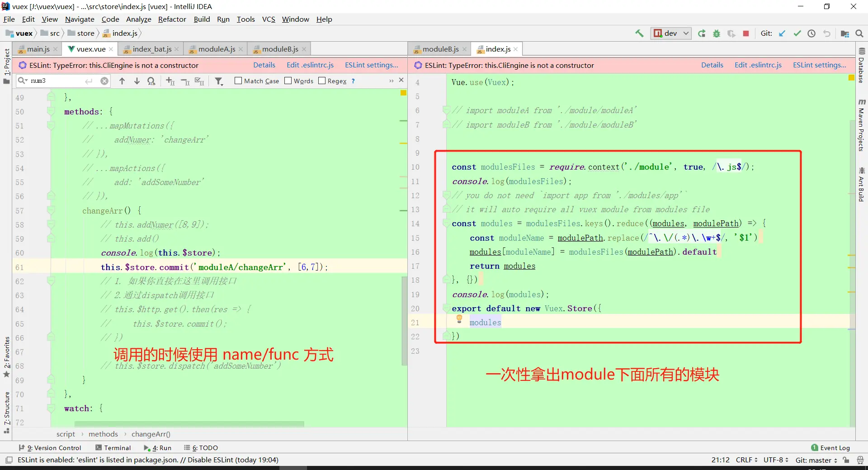Select store folder in breadcrumb path
This screenshot has width=868, height=470.
point(81,33)
